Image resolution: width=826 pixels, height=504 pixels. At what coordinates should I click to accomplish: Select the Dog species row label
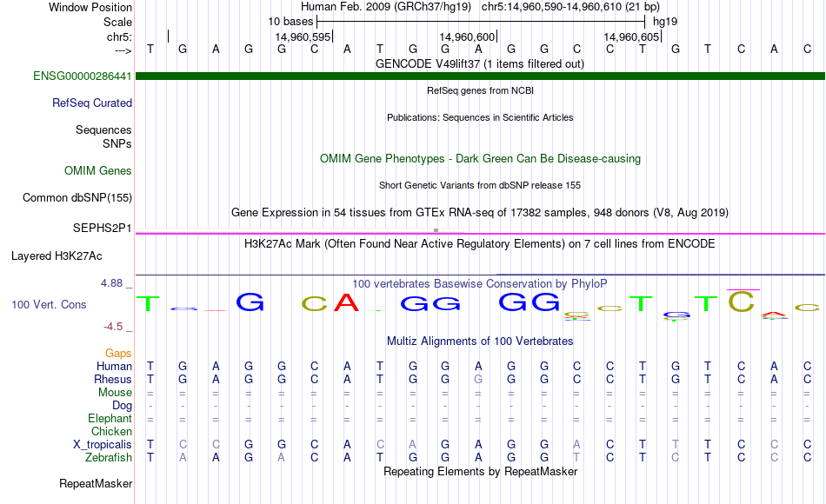point(123,406)
